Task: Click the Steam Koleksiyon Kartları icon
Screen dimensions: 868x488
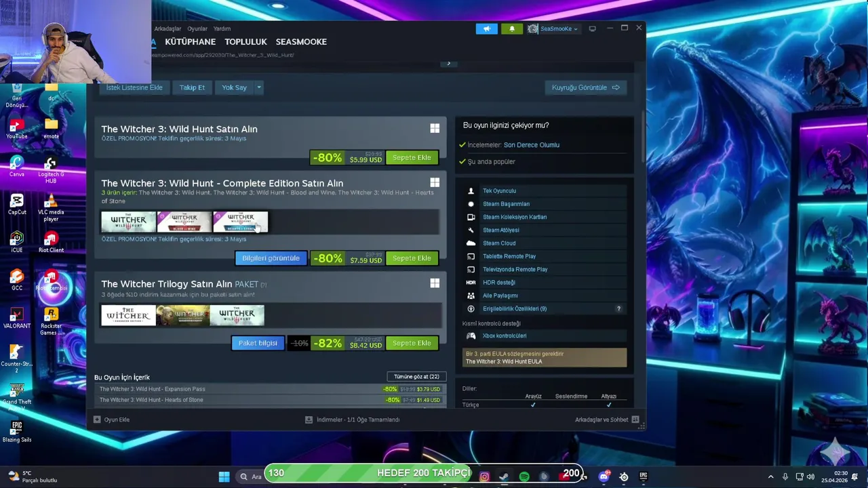Action: pyautogui.click(x=471, y=217)
